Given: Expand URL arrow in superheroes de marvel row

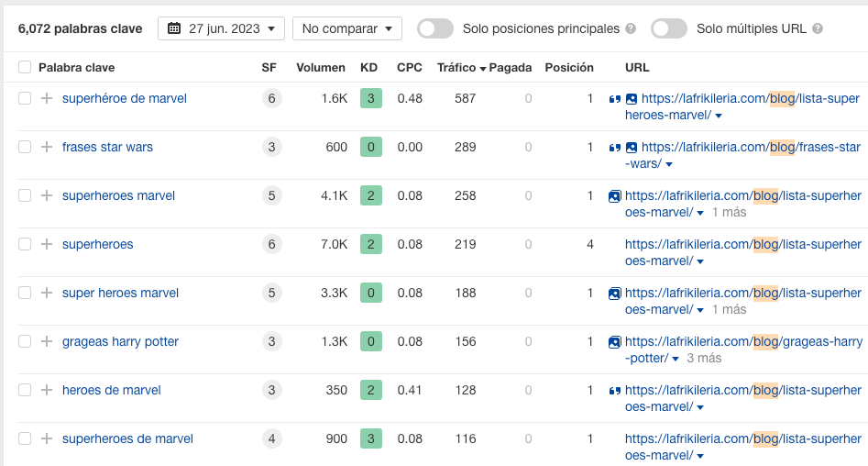Looking at the screenshot, I should click(700, 456).
